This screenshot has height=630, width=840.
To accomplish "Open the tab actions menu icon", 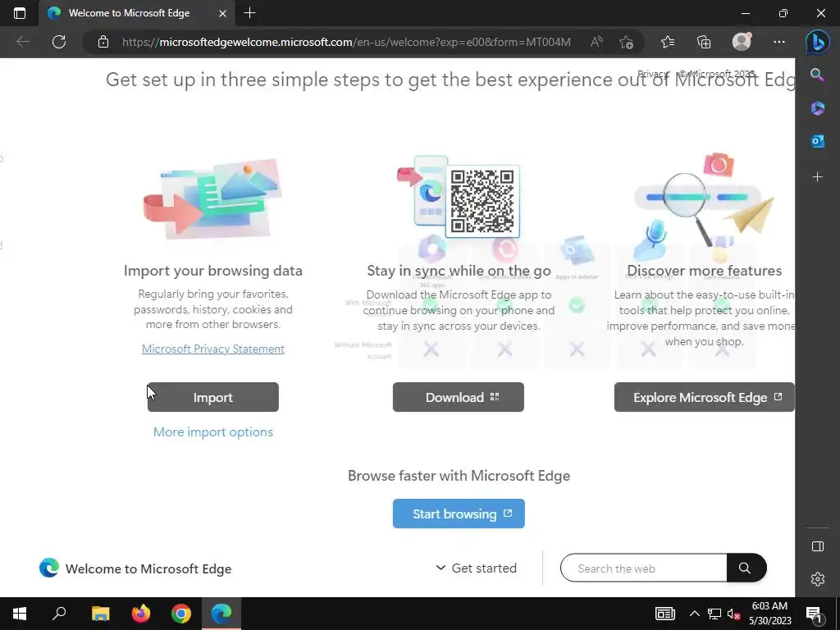I will coord(20,13).
